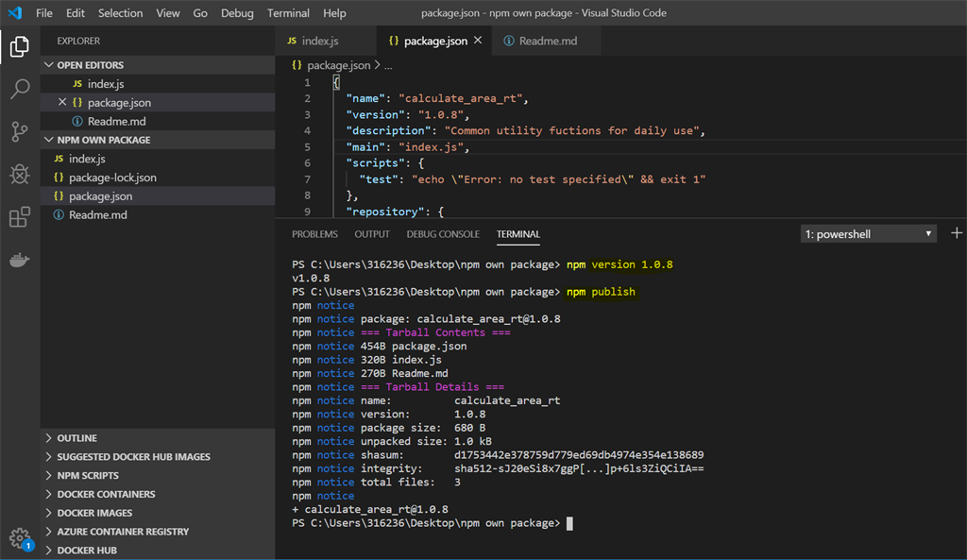Open the Explorer view icon

tap(19, 45)
